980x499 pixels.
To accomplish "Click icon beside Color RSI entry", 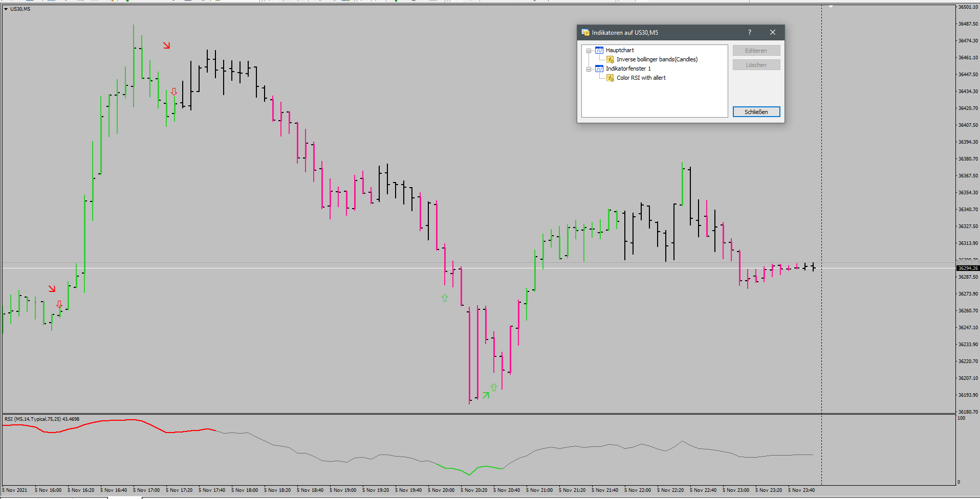I will click(610, 78).
